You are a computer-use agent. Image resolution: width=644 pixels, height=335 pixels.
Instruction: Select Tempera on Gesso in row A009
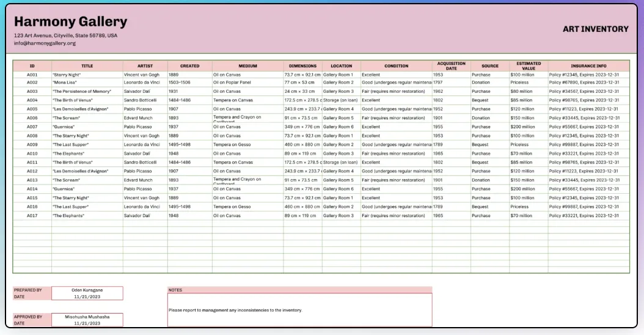tap(247, 145)
